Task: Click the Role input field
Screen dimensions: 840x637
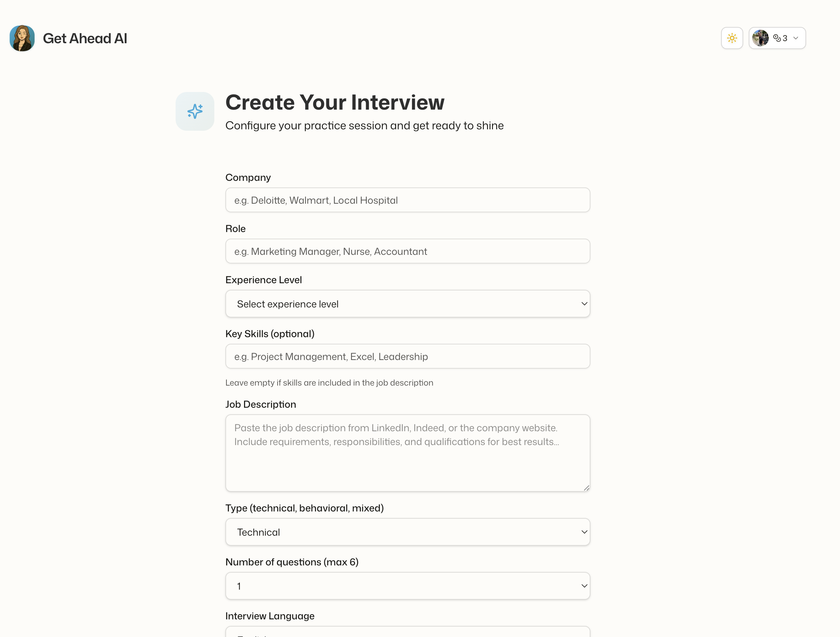Action: [x=408, y=251]
